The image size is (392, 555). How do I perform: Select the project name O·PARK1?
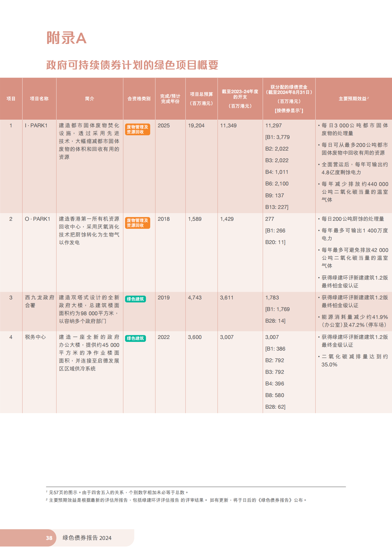click(38, 219)
